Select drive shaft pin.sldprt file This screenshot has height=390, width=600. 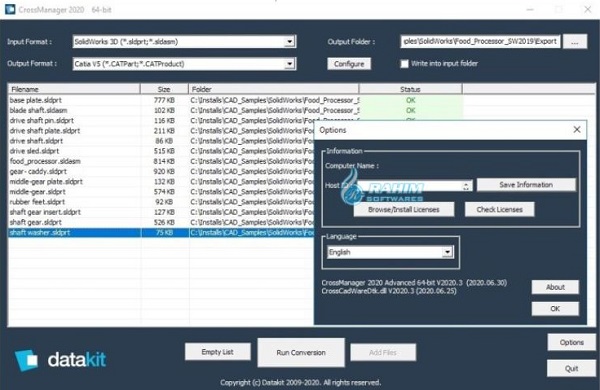tap(42, 120)
